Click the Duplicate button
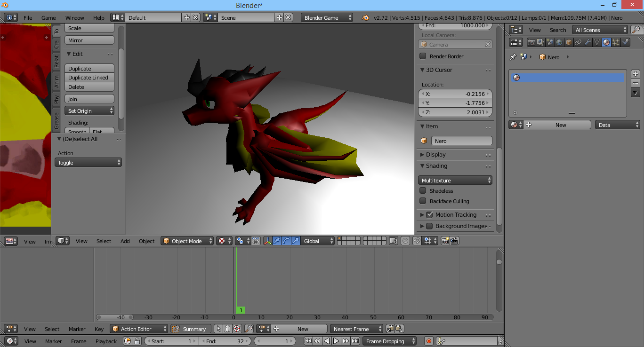 (x=89, y=69)
